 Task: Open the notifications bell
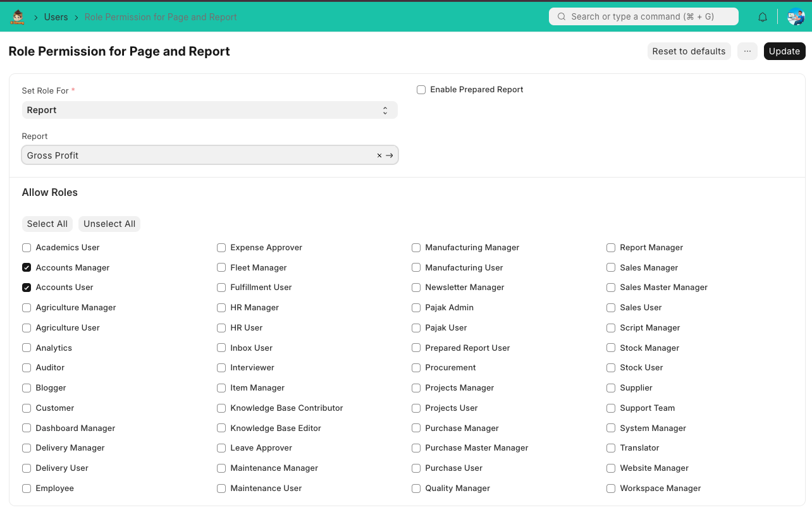(763, 17)
